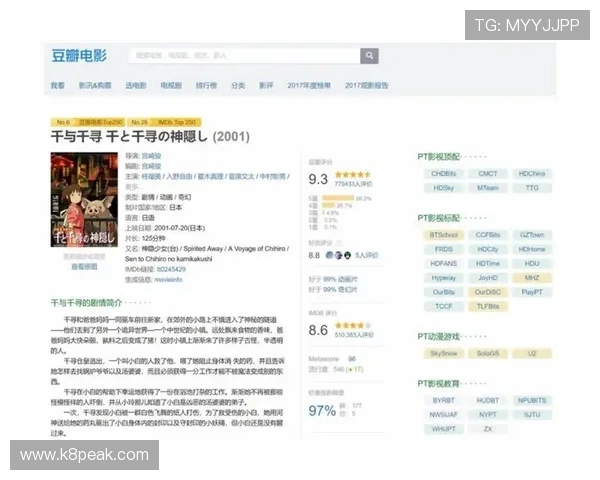Screen dimensions: 600x480
Task: Open the HDU site tag
Action: (x=532, y=263)
